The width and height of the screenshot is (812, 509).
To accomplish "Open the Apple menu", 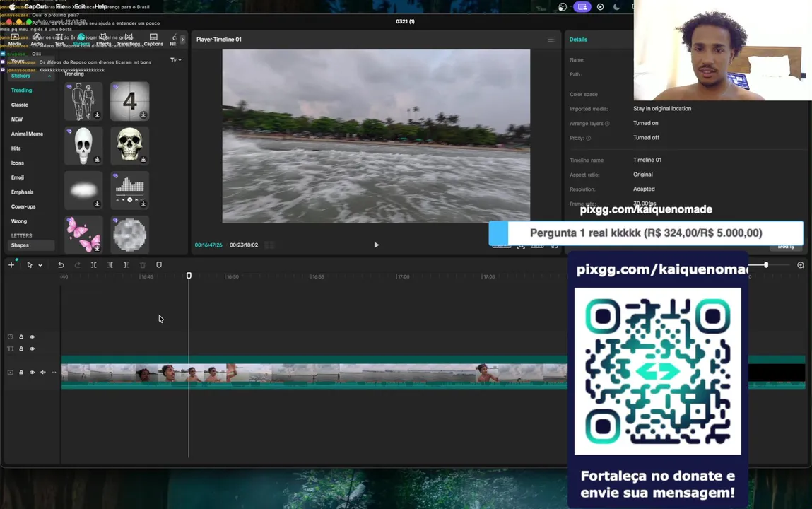I will 13,7.
